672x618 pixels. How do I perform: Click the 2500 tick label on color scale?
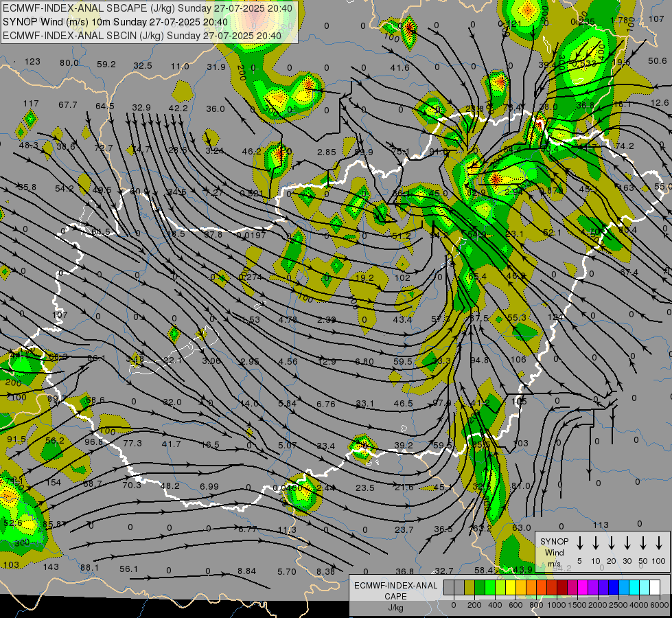tap(618, 605)
